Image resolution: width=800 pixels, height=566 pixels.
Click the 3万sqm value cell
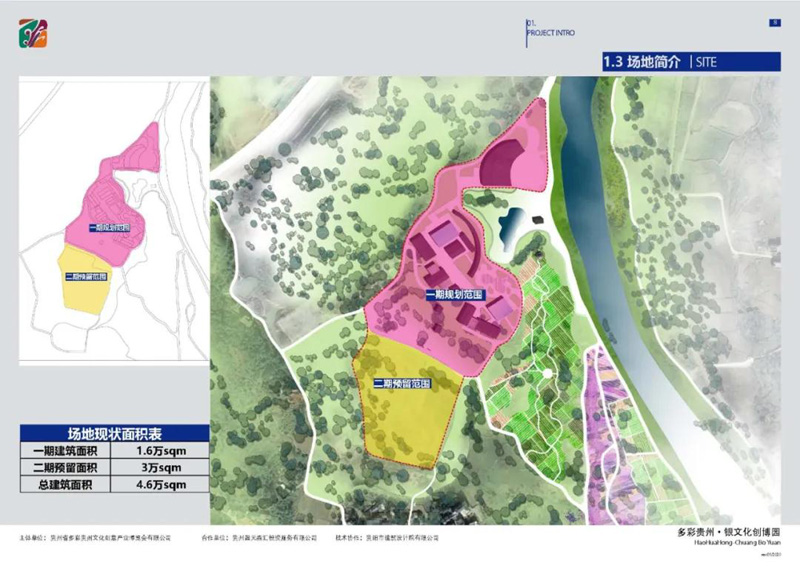coord(161,468)
